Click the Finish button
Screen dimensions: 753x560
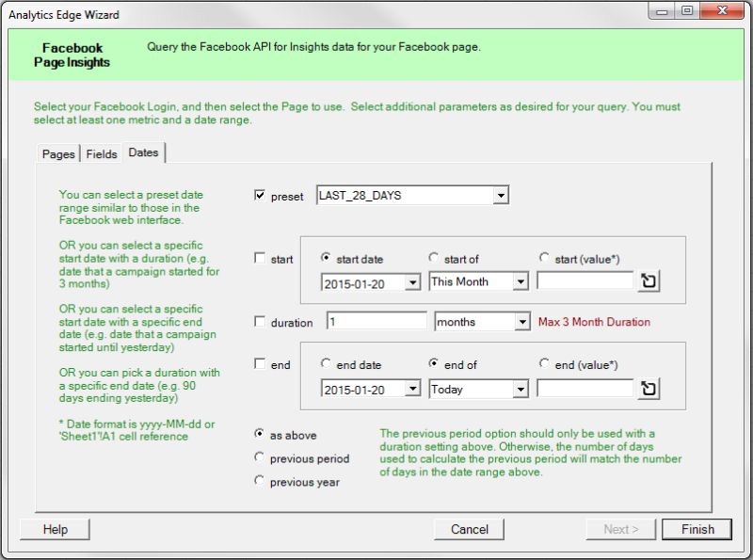tap(697, 529)
